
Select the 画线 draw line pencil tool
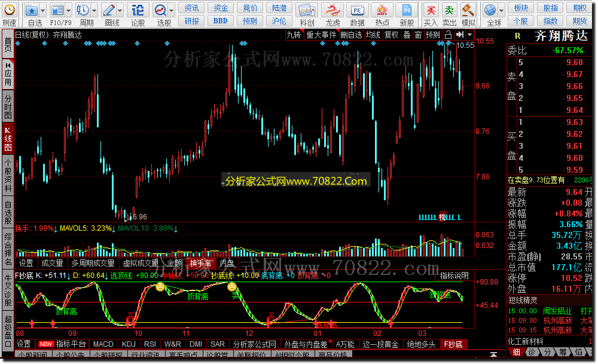pyautogui.click(x=109, y=10)
